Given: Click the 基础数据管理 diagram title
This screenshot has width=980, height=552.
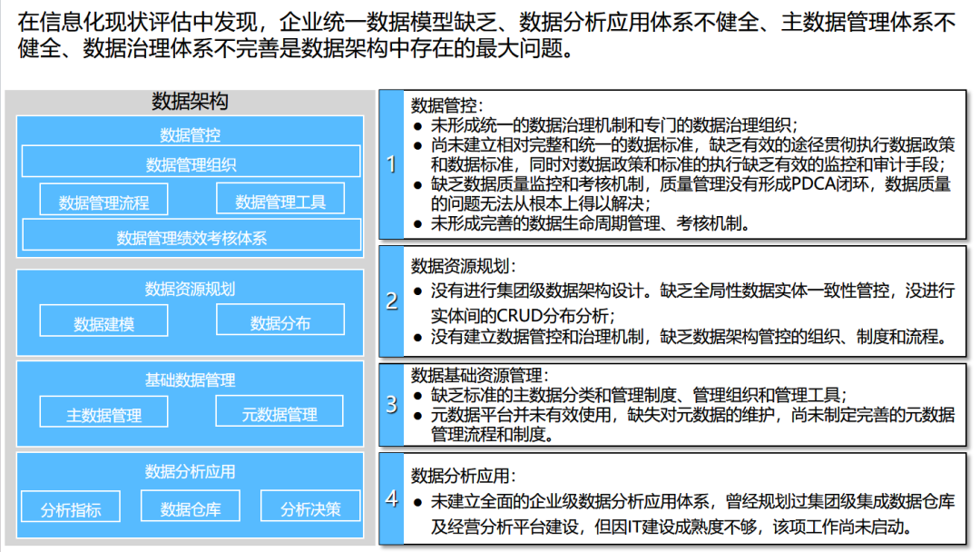Looking at the screenshot, I should point(190,379).
